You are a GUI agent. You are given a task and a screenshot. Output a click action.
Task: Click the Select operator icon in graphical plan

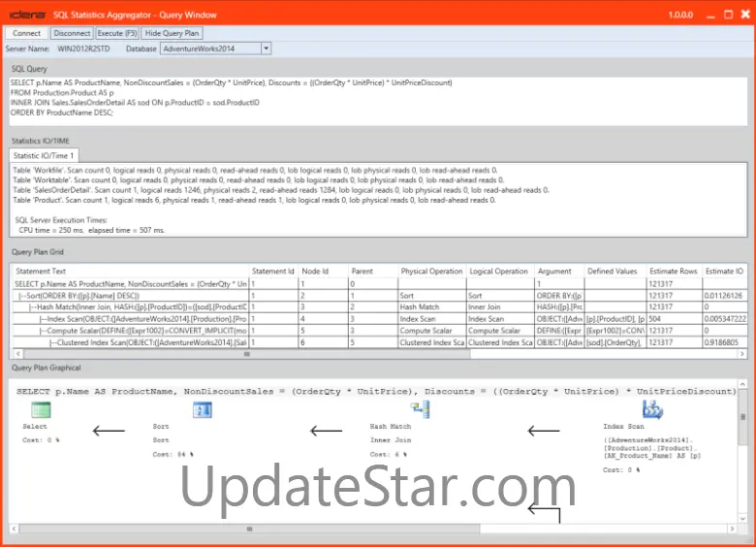click(x=41, y=410)
